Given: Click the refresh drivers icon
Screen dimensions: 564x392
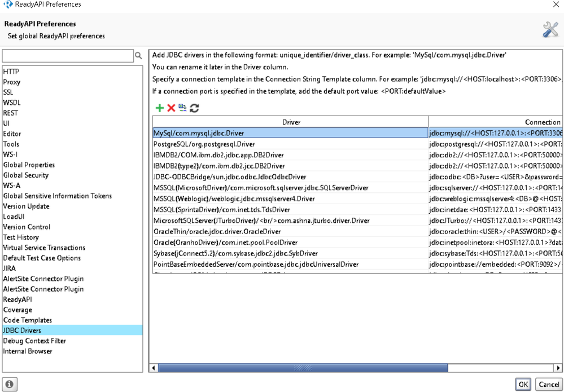Looking at the screenshot, I should pos(194,108).
